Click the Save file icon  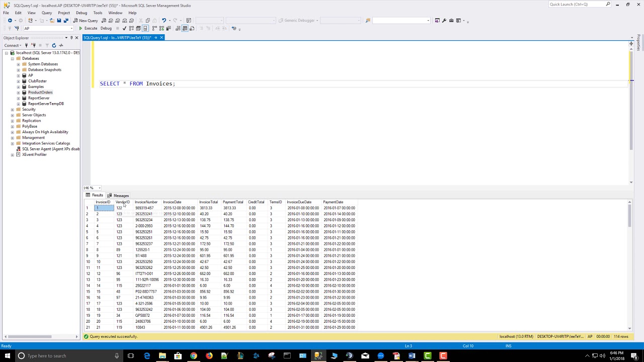(59, 21)
